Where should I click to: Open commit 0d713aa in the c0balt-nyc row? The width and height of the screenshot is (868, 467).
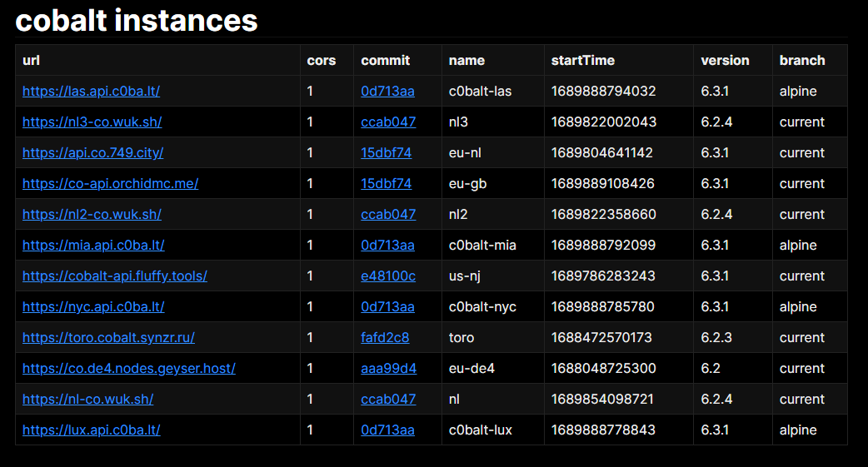pyautogui.click(x=387, y=306)
